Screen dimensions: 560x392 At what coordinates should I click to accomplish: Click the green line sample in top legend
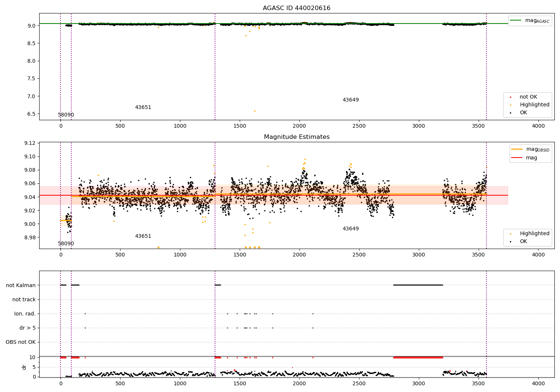pos(516,21)
